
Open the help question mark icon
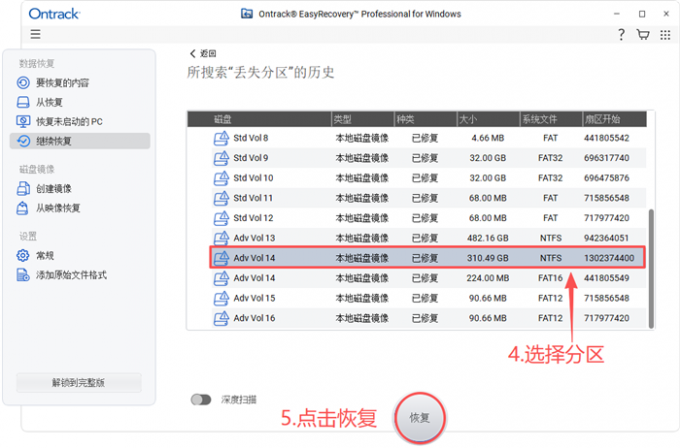click(x=621, y=34)
